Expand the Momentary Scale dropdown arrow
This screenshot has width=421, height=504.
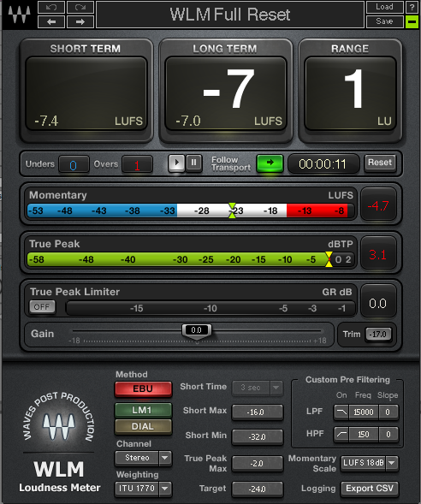tap(392, 463)
